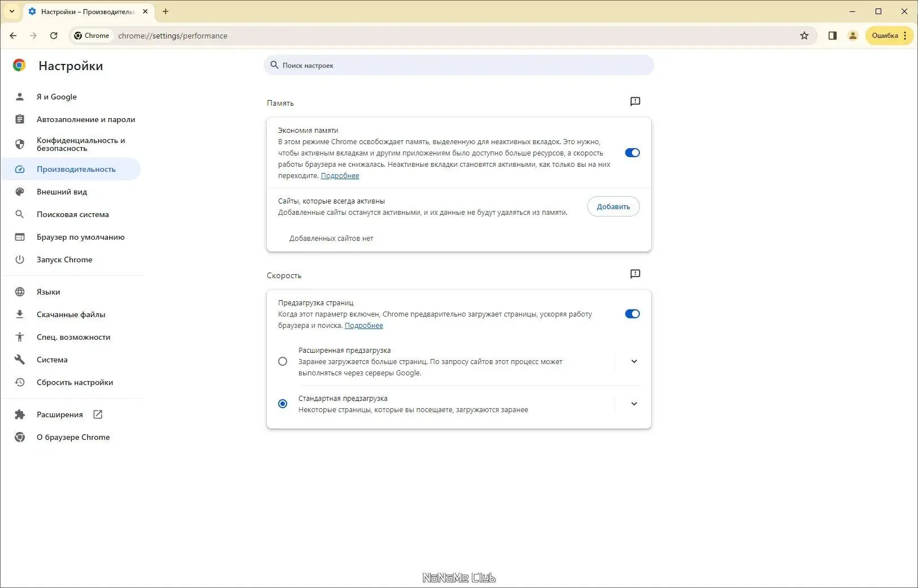Image resolution: width=918 pixels, height=588 pixels.
Task: Open a new tab with plus button
Action: tap(166, 11)
